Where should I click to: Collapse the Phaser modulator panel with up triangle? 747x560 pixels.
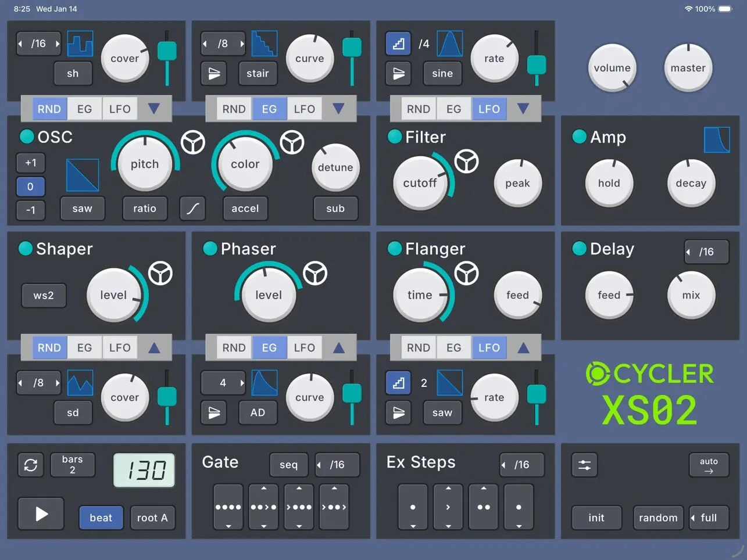click(x=339, y=347)
